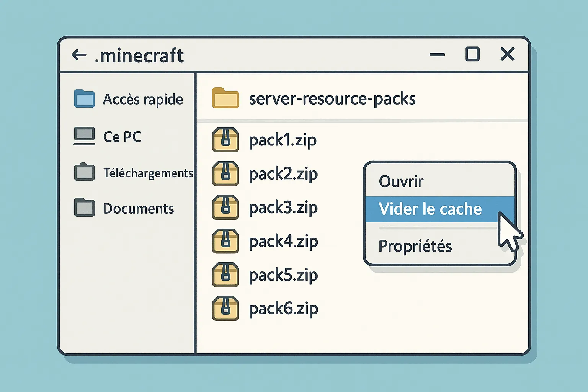Click the Accès rapide blue folder icon

(x=84, y=98)
